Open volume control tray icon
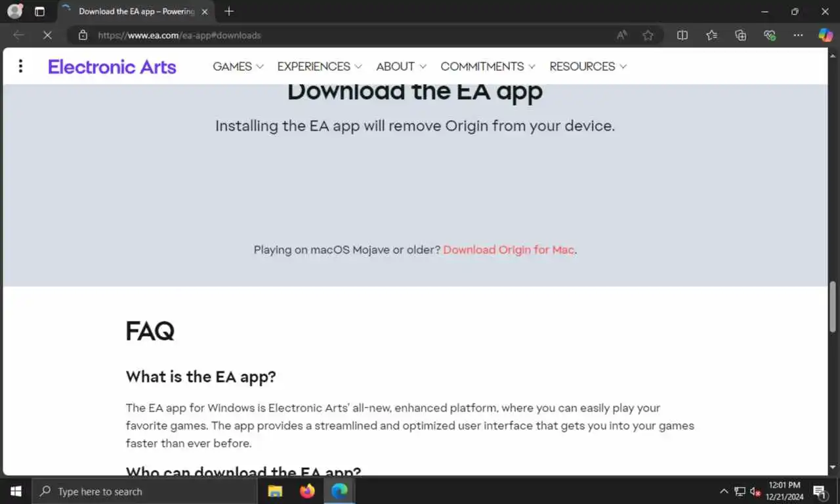Viewport: 840px width, 504px height. pyautogui.click(x=755, y=491)
